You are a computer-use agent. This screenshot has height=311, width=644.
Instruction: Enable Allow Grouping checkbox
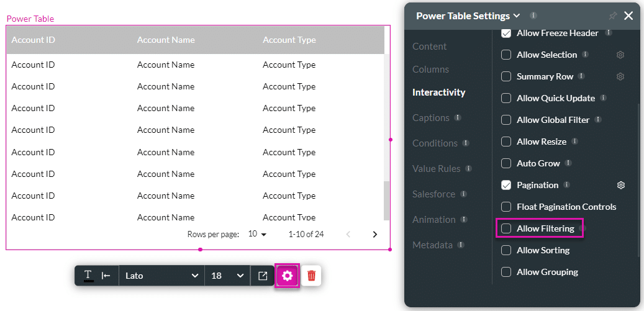pos(506,272)
